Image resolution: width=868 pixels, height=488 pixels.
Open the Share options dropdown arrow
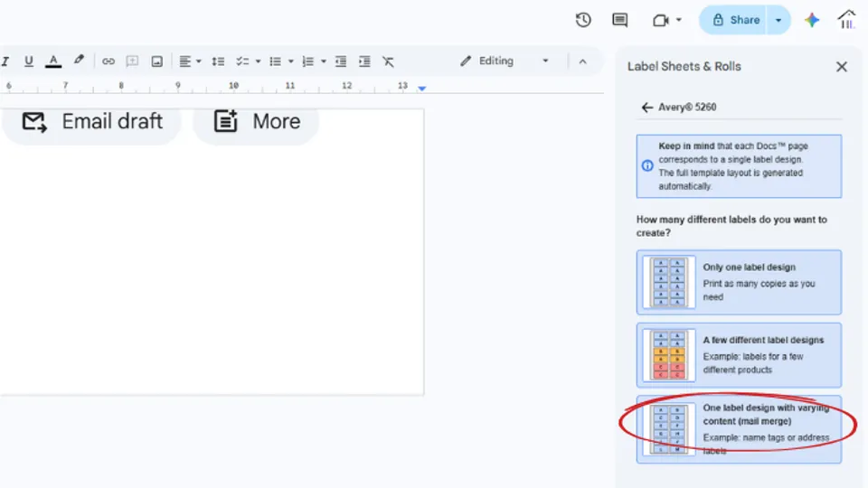click(778, 21)
